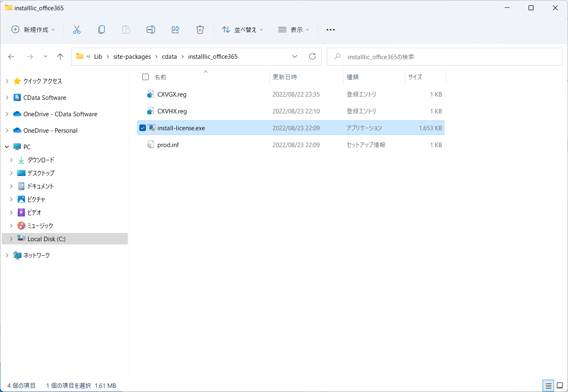This screenshot has height=392, width=568.
Task: Open the Sort (並べ替え) dropdown
Action: tap(242, 30)
